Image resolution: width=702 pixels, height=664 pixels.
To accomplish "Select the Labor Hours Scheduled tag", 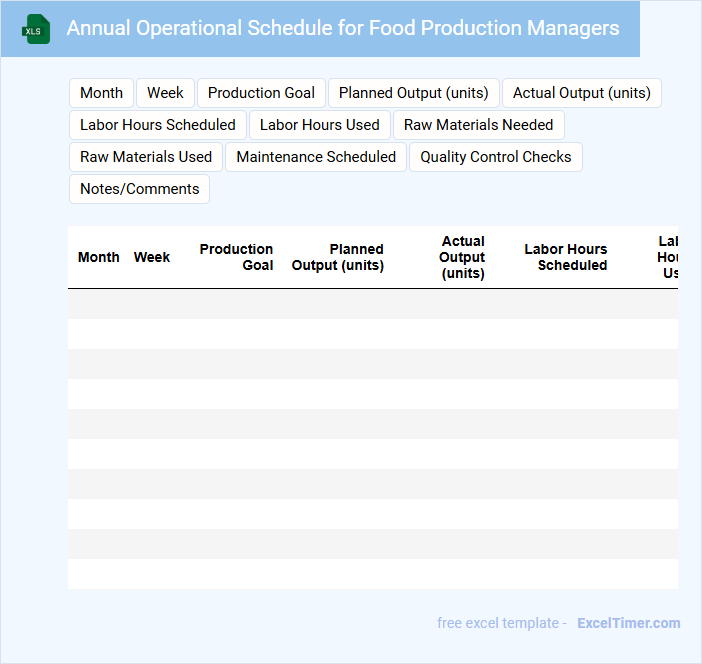I will tap(158, 125).
